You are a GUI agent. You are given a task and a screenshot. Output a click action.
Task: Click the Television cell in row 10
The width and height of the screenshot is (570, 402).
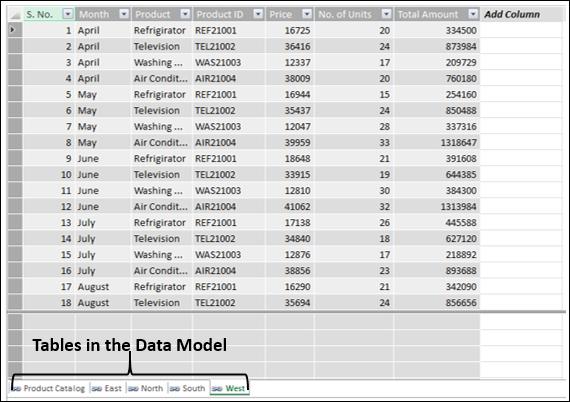[162, 174]
